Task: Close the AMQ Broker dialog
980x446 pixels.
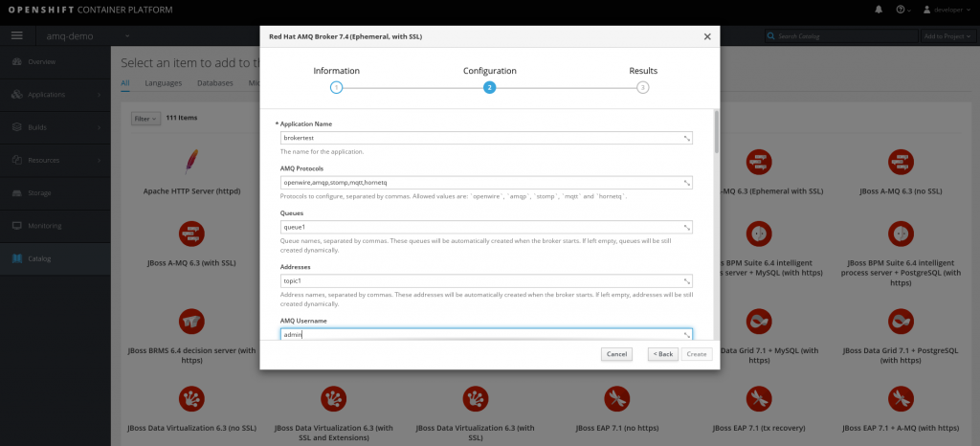Action: coord(707,36)
